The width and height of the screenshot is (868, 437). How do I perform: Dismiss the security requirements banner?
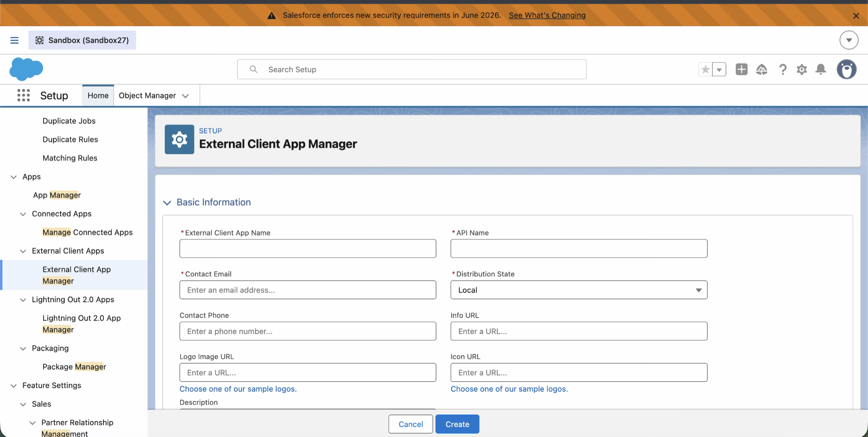(856, 16)
